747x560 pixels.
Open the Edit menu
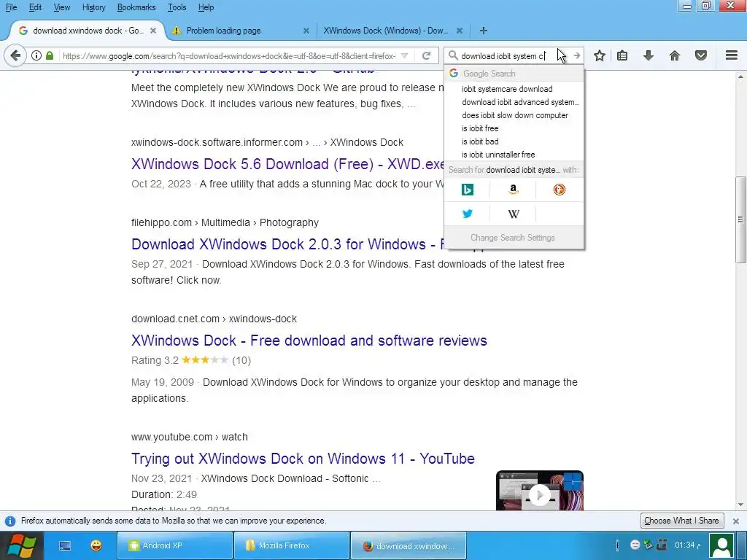point(35,7)
